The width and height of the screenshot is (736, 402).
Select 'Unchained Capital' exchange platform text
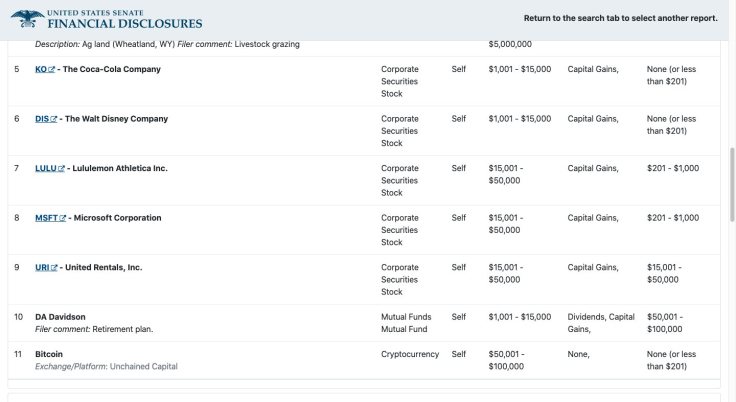[143, 366]
